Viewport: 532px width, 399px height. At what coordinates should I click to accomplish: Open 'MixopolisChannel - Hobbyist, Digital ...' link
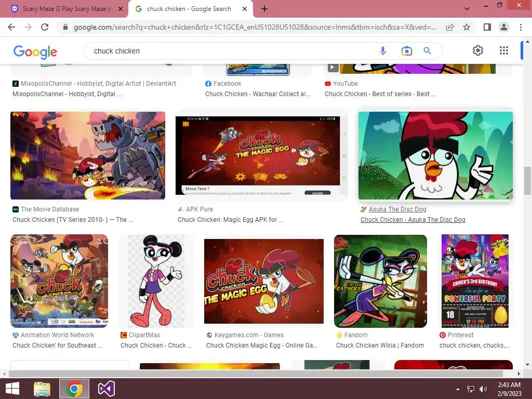tap(67, 94)
